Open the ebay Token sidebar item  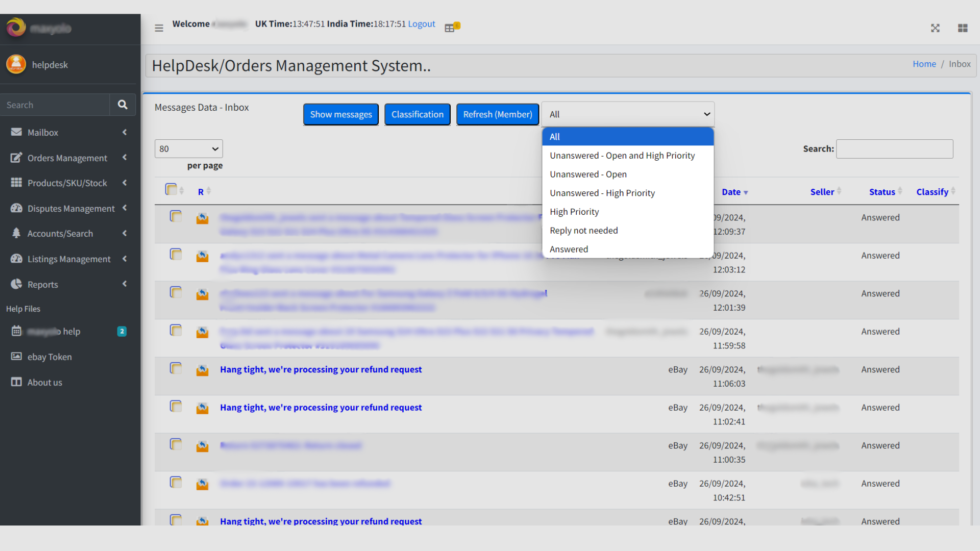point(49,357)
